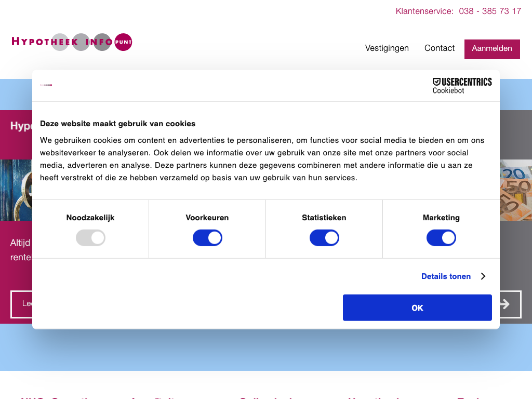Disable the Voorkeuren cookie switch
This screenshot has height=399, width=532.
click(207, 238)
